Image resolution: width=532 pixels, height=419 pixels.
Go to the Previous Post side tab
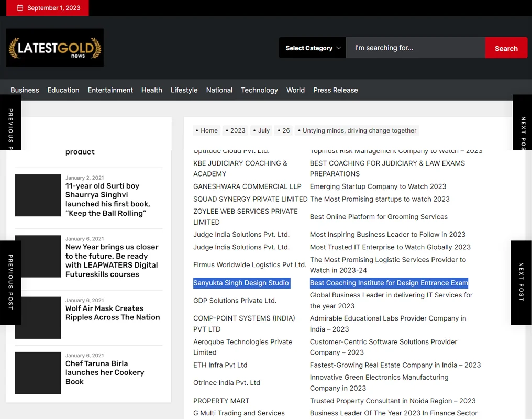pyautogui.click(x=10, y=282)
